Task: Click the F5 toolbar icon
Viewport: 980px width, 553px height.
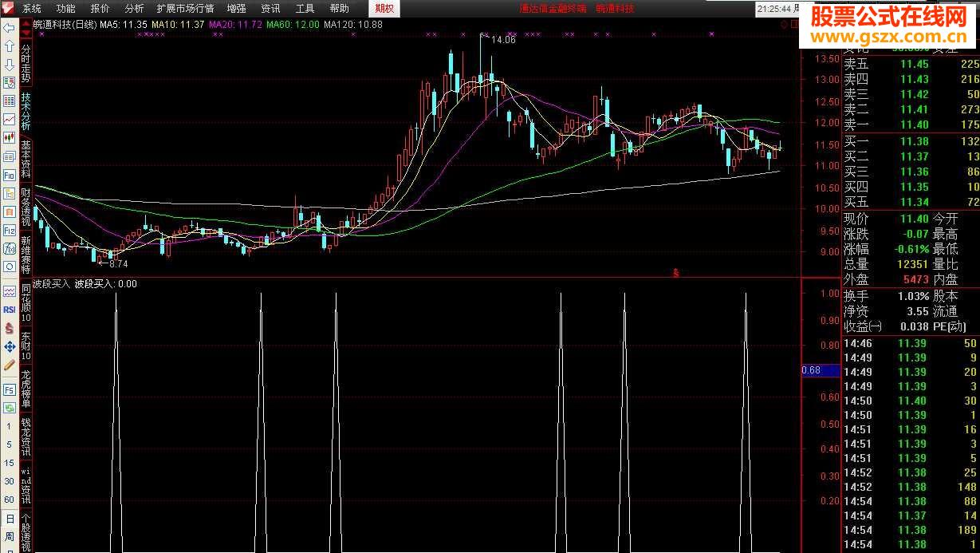Action: click(10, 390)
